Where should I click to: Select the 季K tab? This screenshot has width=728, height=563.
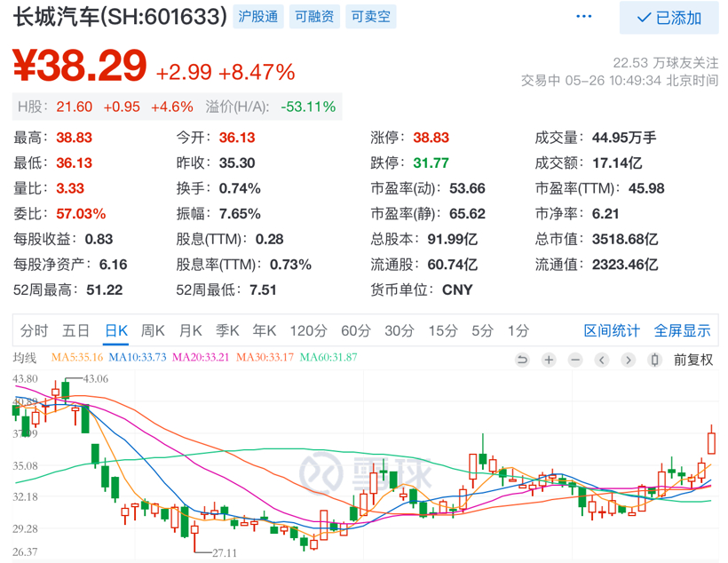(227, 330)
